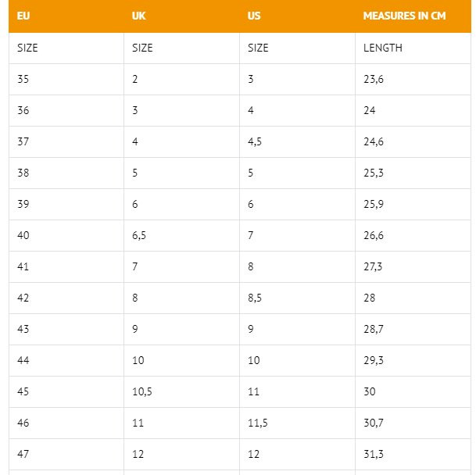The width and height of the screenshot is (476, 475).
Task: Click the EU size 44 cell
Action: pyautogui.click(x=23, y=360)
